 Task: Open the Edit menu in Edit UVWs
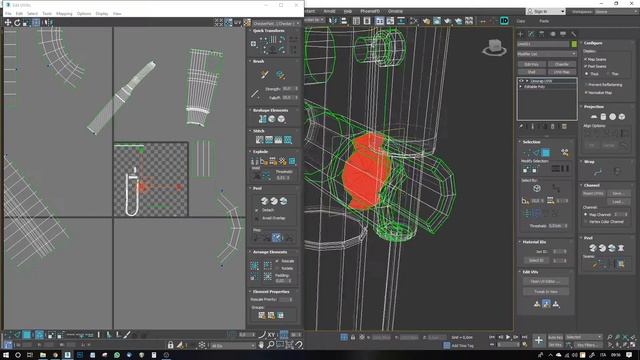coord(19,13)
